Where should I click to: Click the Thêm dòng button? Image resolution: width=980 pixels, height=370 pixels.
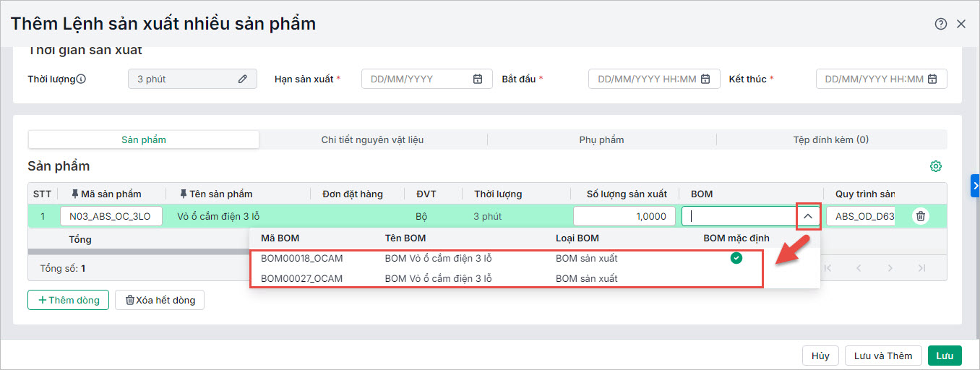68,300
